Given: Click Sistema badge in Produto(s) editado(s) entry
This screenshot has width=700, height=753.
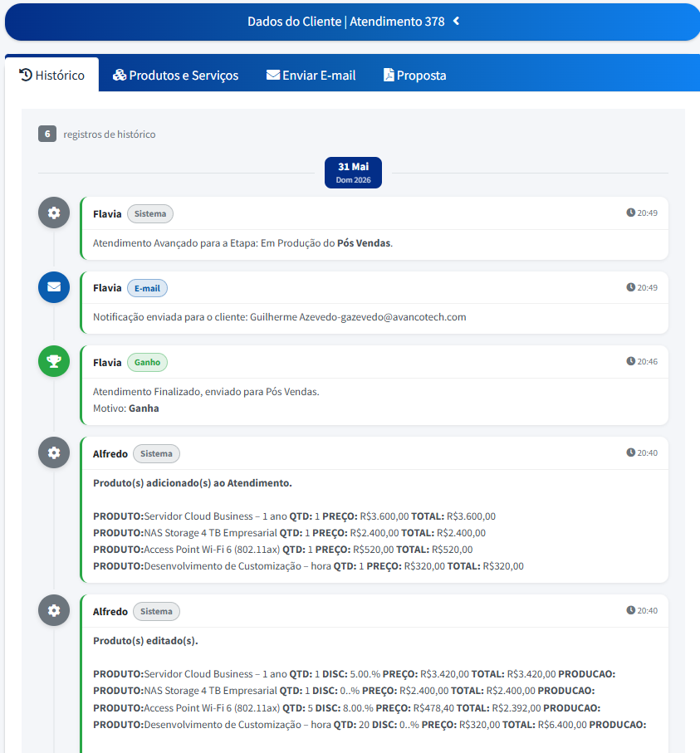Looking at the screenshot, I should pyautogui.click(x=156, y=611).
